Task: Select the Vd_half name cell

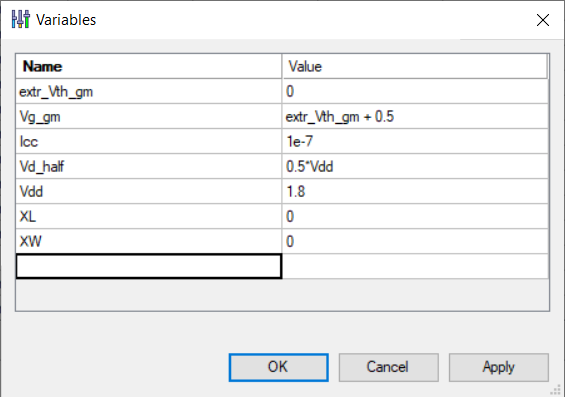Action: coord(148,166)
